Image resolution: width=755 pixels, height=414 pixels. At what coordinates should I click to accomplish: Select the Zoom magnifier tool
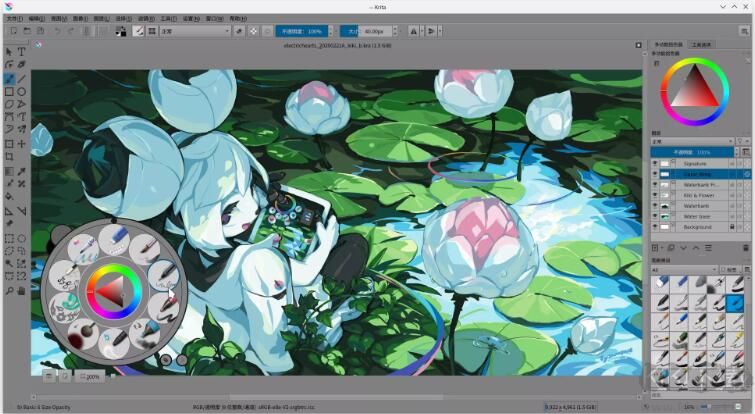coord(9,291)
